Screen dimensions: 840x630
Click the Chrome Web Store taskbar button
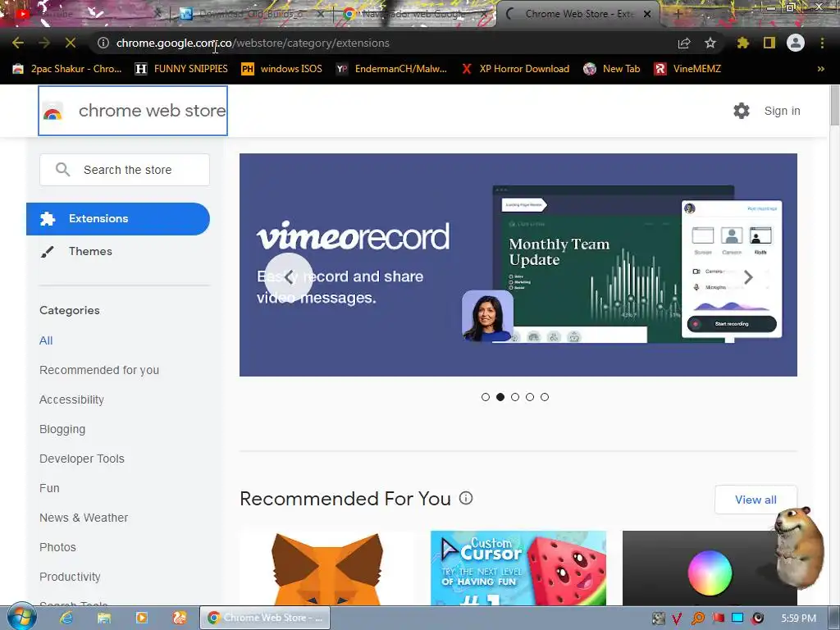pyautogui.click(x=265, y=618)
